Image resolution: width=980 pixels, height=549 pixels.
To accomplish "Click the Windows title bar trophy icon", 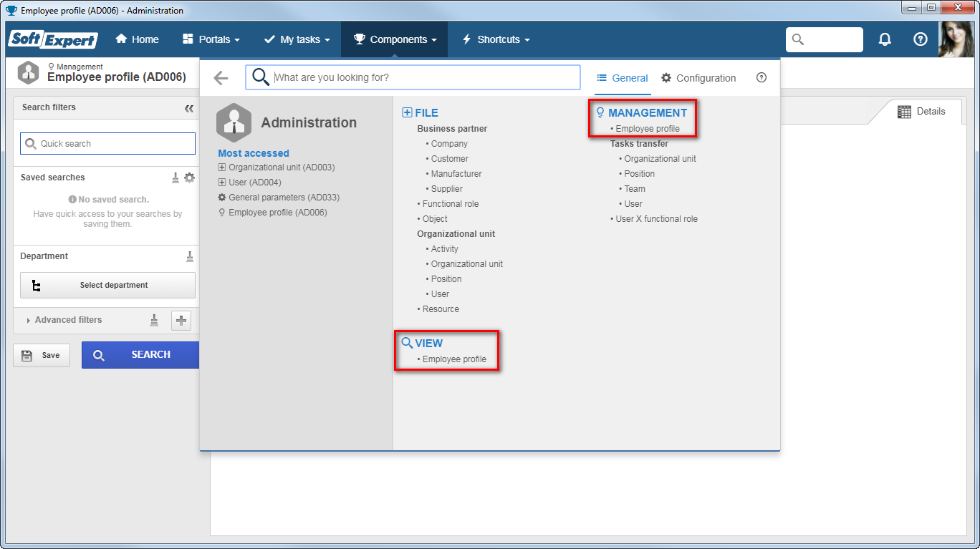I will coord(11,11).
